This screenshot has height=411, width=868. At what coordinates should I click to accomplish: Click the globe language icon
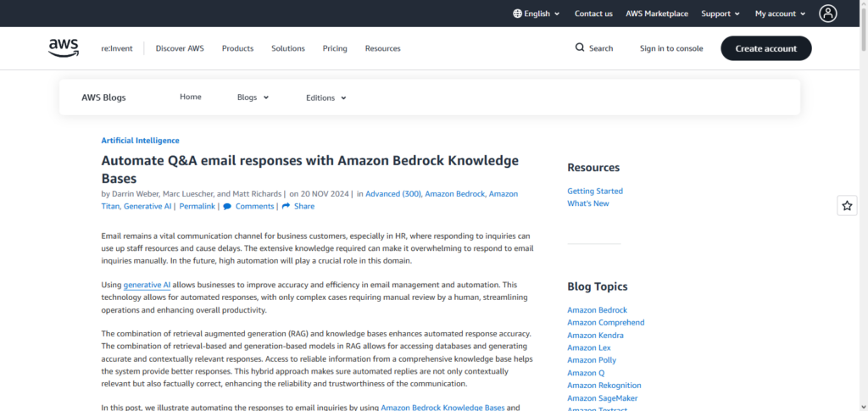(x=518, y=14)
